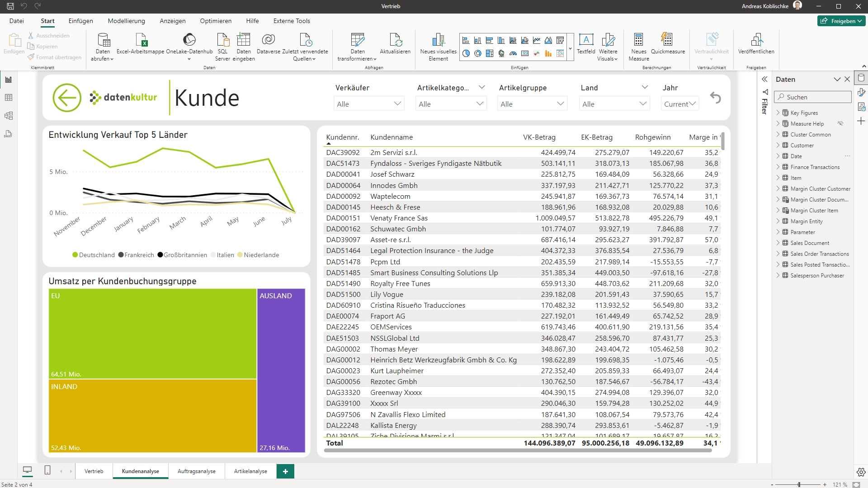Type in the Suchen field of the Daten pane

(812, 97)
